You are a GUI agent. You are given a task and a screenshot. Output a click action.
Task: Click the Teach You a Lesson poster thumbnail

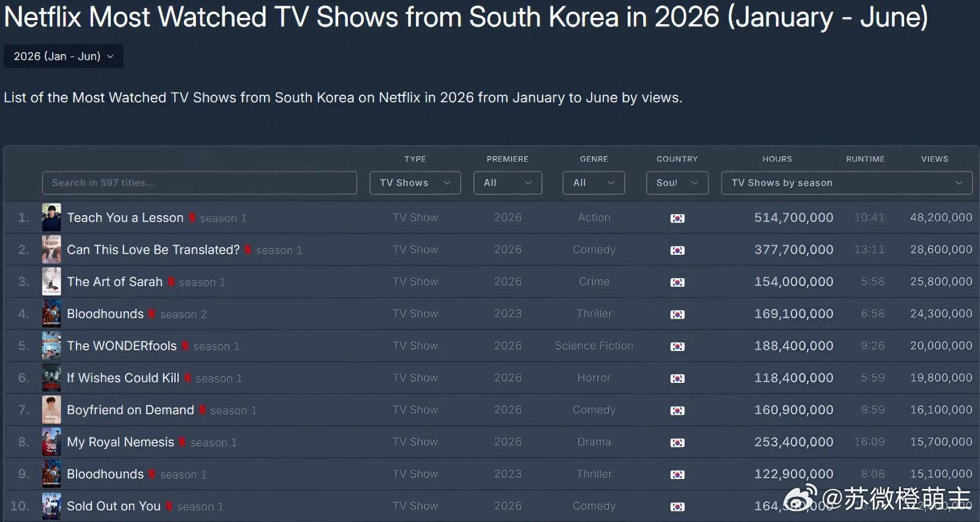pyautogui.click(x=51, y=217)
